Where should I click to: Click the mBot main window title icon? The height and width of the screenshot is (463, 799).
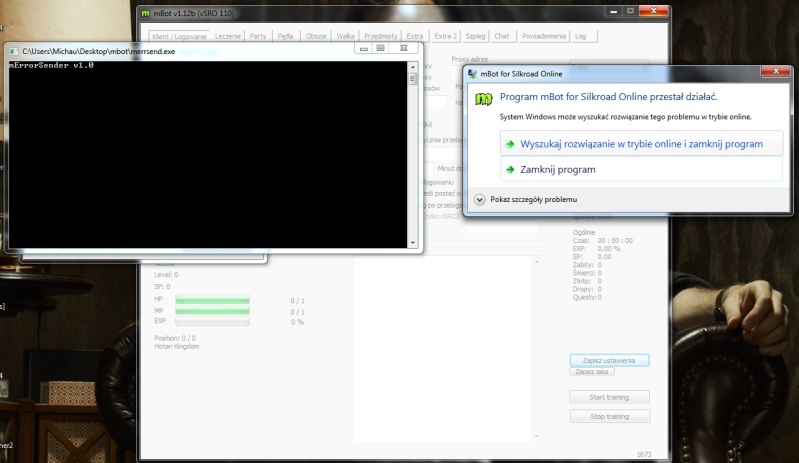(146, 13)
